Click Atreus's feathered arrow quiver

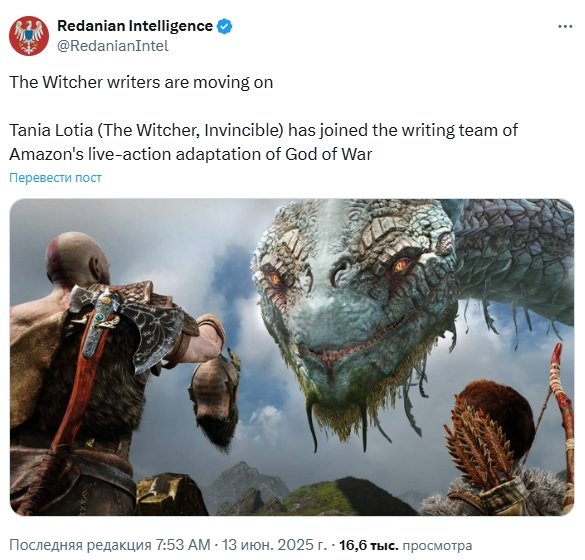[478, 444]
